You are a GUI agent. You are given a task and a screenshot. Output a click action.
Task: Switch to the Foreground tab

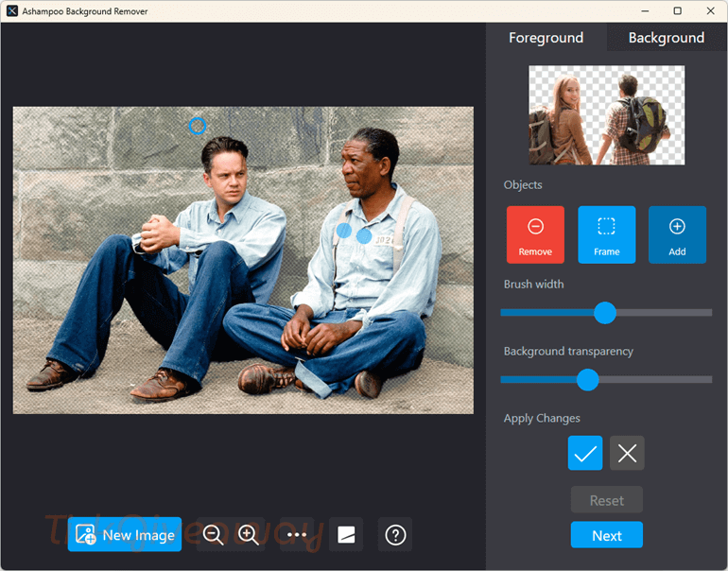click(x=546, y=37)
